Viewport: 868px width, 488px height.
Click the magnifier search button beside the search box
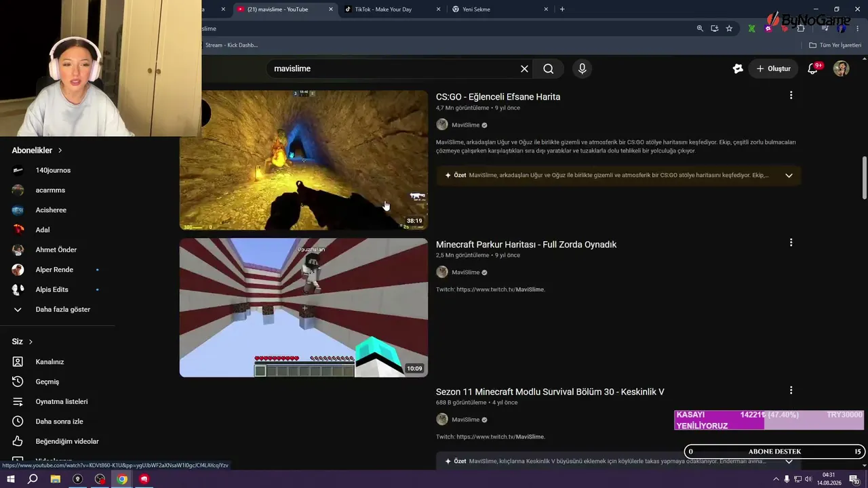(x=549, y=68)
